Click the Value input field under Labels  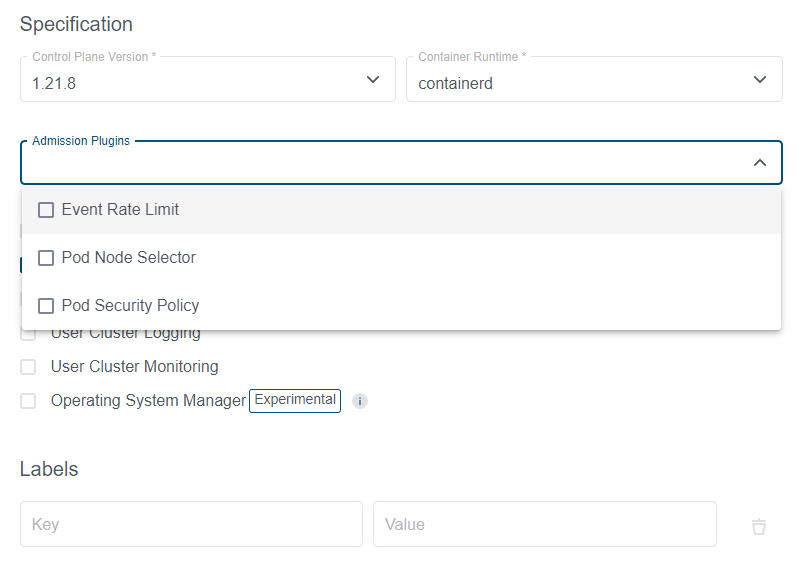(x=544, y=524)
